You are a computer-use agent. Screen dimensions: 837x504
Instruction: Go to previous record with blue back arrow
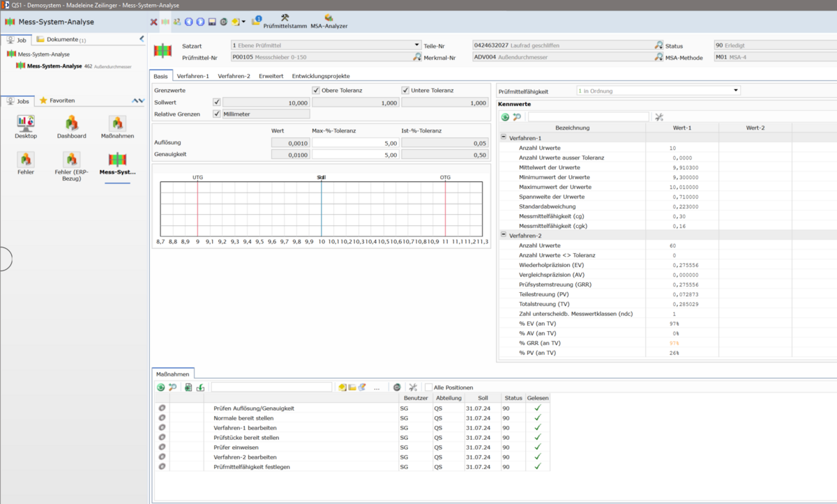[x=188, y=22]
